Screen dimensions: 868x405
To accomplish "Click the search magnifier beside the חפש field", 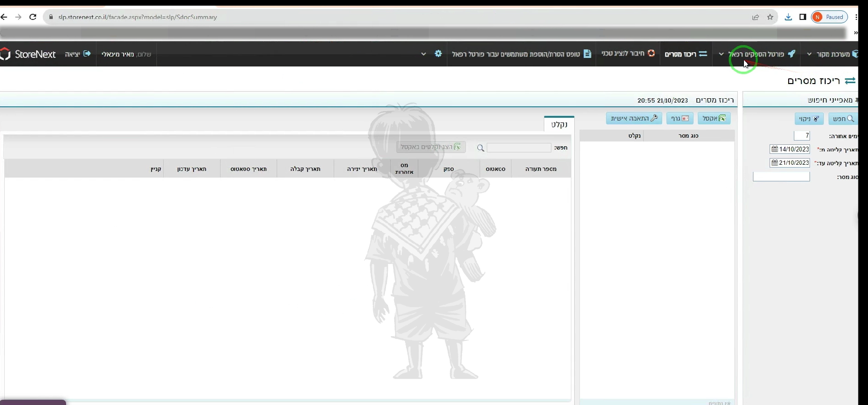I will [481, 148].
